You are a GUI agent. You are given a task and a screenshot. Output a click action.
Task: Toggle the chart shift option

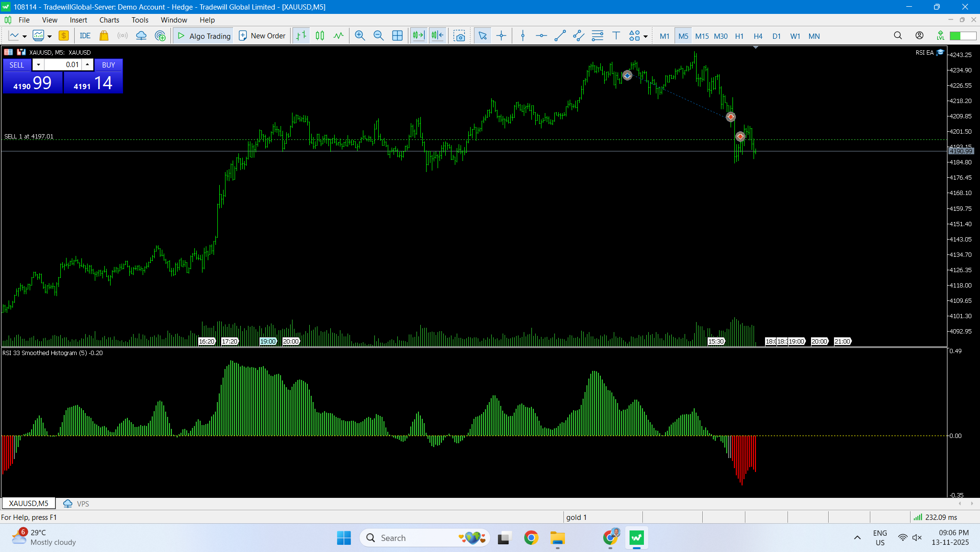(438, 36)
